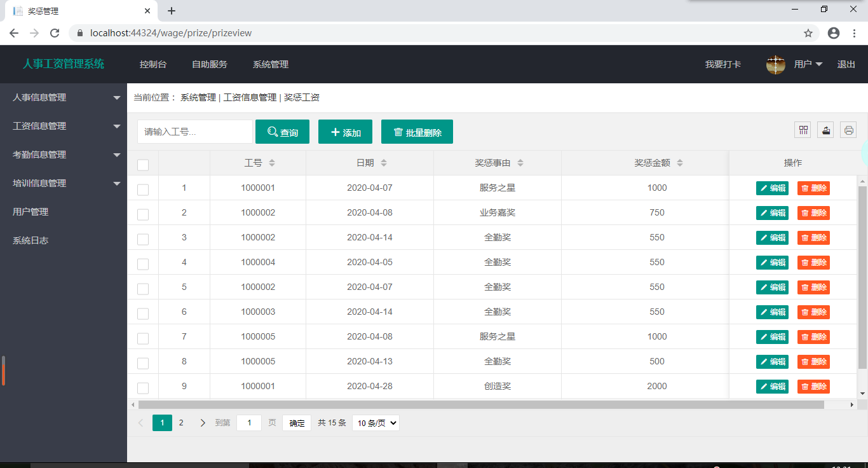Screen dimensions: 868x468
Task: Check the checkbox for row 6
Action: (143, 313)
